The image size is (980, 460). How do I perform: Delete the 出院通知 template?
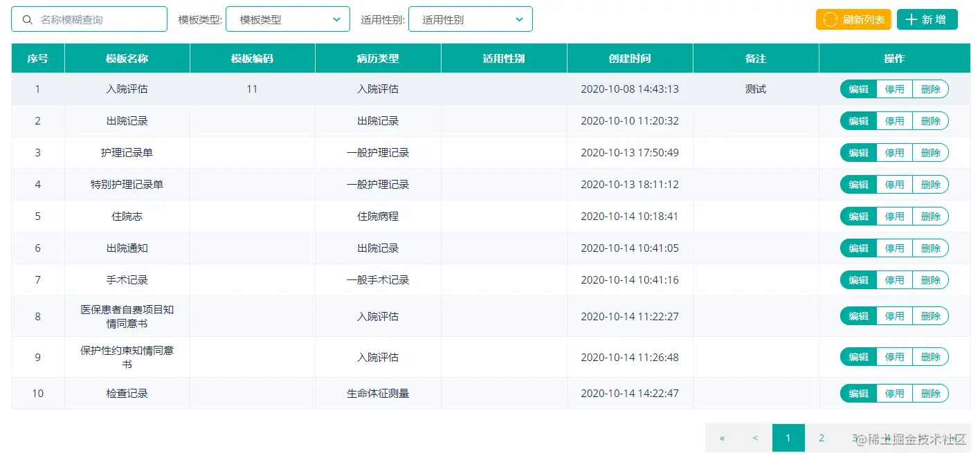click(x=931, y=248)
